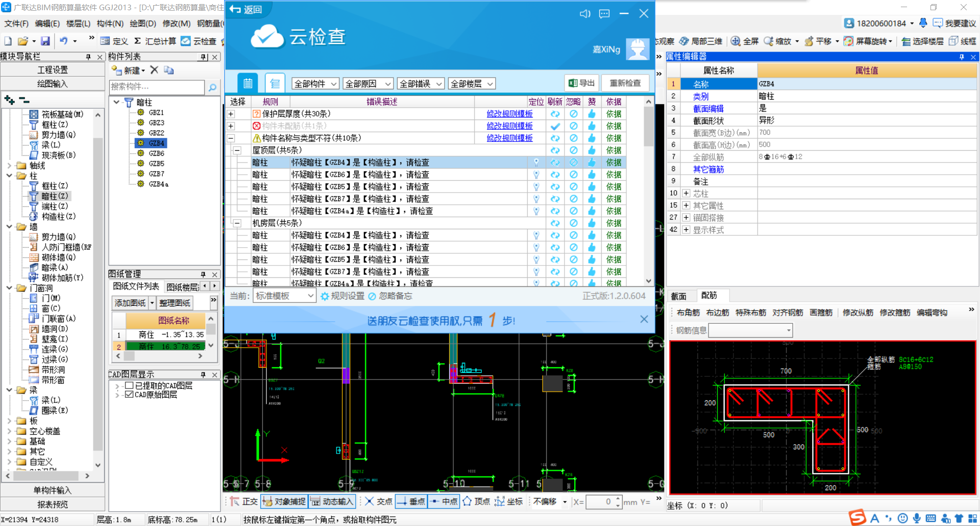Toggle 中点 midpoint snap
Screen dimensions: 980x526
pos(444,501)
